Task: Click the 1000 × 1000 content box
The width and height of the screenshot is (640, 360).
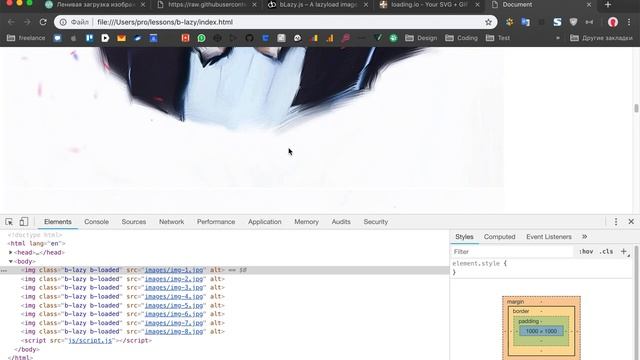Action: (x=541, y=331)
